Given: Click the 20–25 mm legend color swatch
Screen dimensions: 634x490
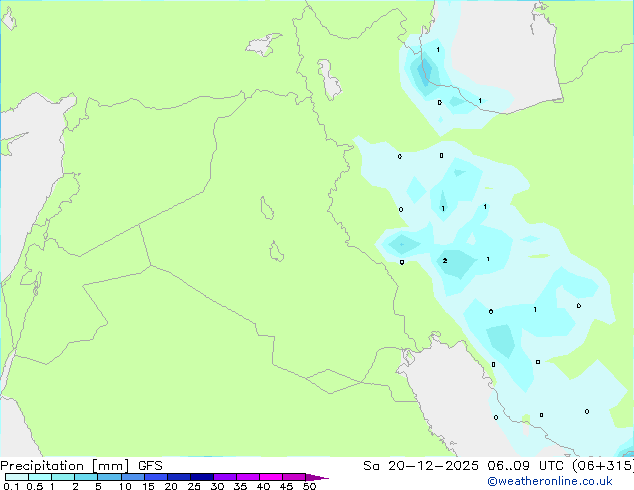Looking at the screenshot, I should pos(179,477).
